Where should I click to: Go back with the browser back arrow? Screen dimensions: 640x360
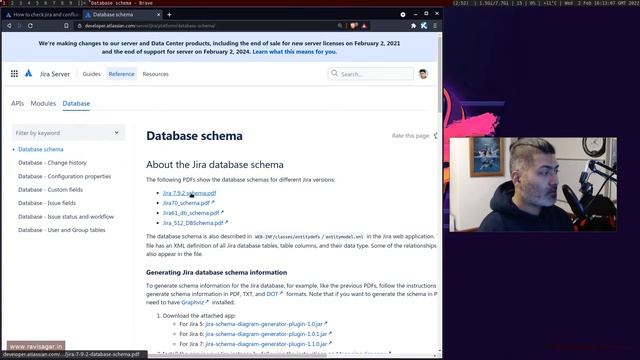(x=9, y=26)
